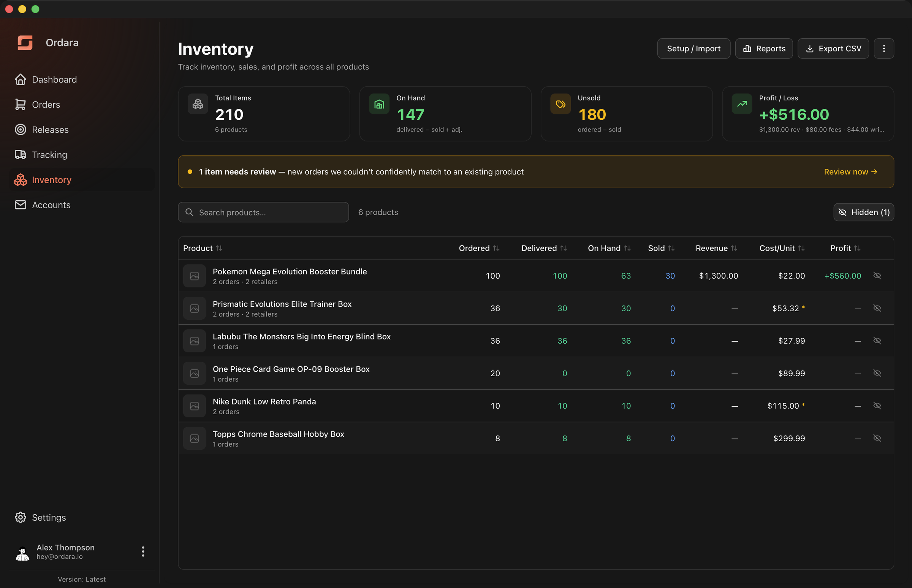
Task: Navigate to Tracking
Action: pyautogui.click(x=82, y=155)
